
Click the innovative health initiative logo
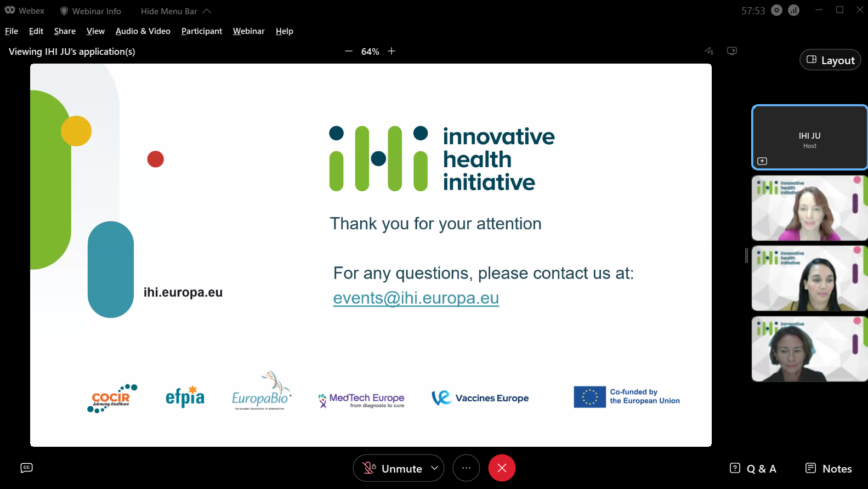(x=442, y=159)
